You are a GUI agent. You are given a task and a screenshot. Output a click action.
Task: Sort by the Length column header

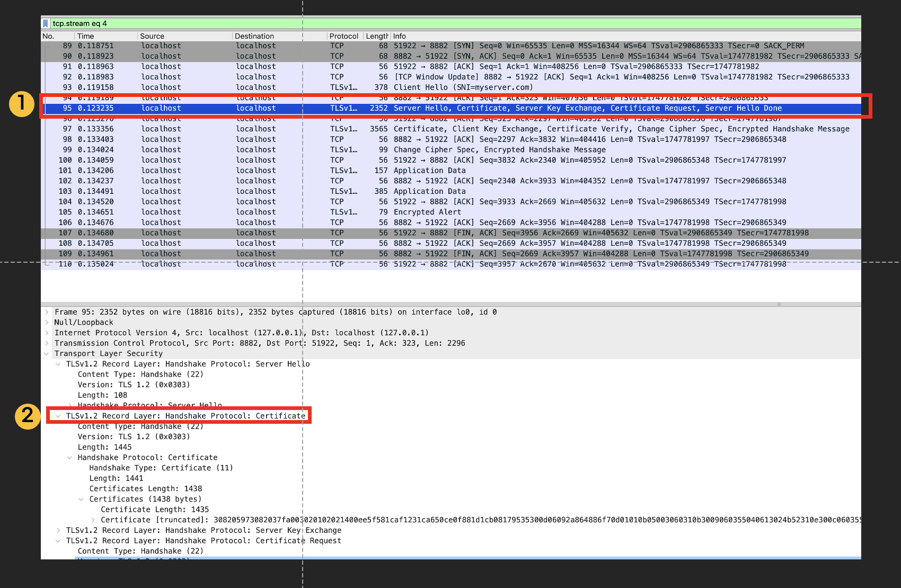point(377,36)
